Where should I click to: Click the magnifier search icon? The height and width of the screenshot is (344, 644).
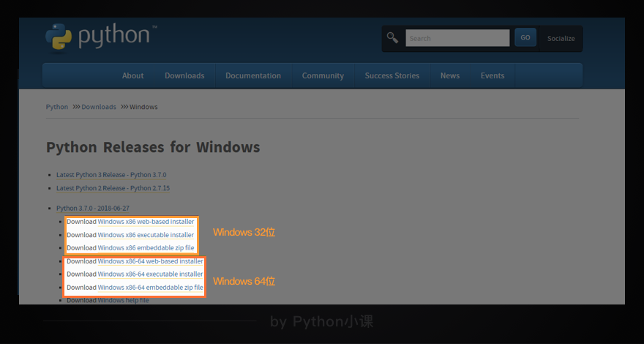click(x=393, y=38)
